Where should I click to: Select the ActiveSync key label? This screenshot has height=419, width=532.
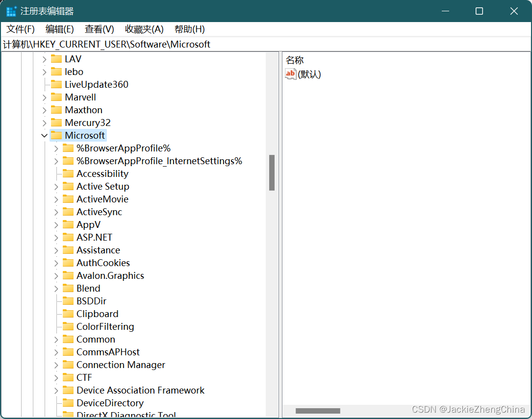click(99, 212)
